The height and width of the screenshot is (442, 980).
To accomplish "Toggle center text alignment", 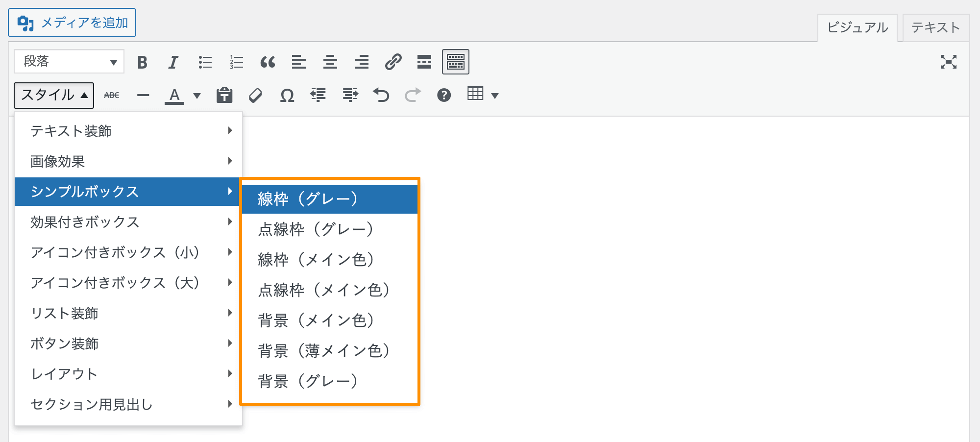I will coord(330,62).
